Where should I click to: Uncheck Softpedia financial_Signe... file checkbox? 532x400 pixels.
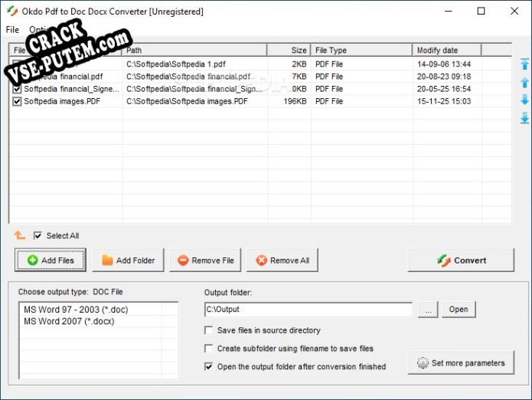pyautogui.click(x=17, y=89)
